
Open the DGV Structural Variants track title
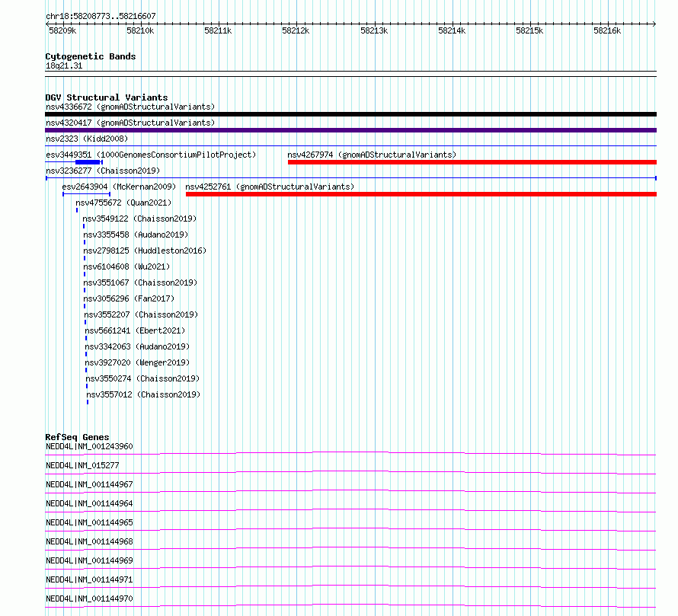[x=107, y=97]
